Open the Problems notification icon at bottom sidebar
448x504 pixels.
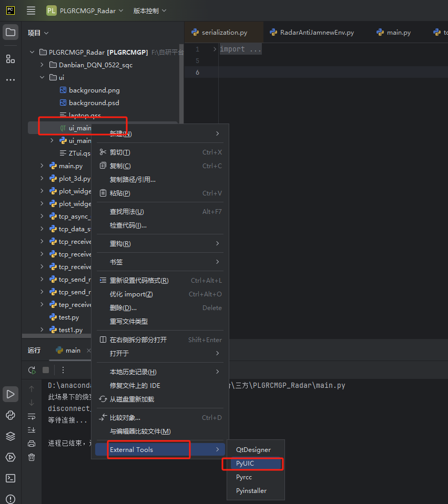click(x=10, y=498)
